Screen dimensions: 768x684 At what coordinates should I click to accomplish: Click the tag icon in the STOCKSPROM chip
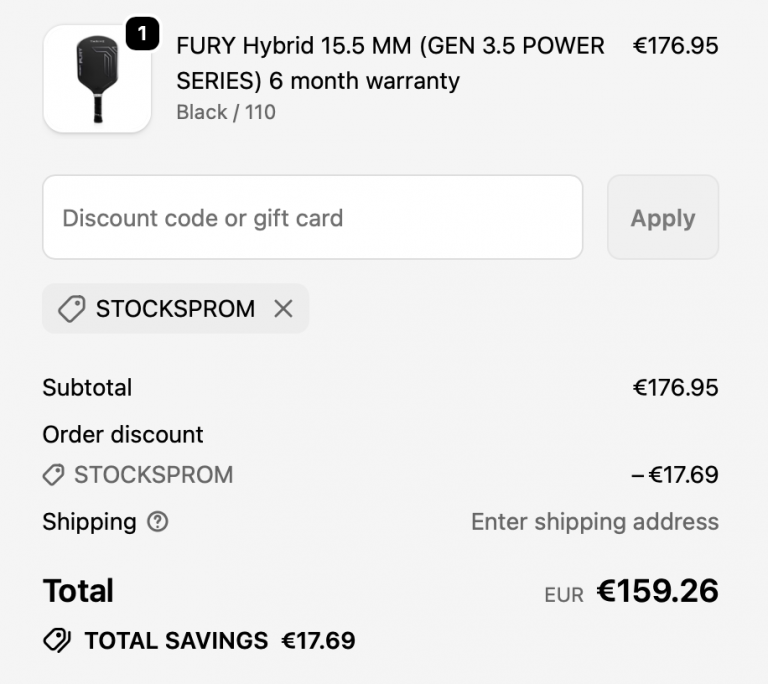point(71,309)
